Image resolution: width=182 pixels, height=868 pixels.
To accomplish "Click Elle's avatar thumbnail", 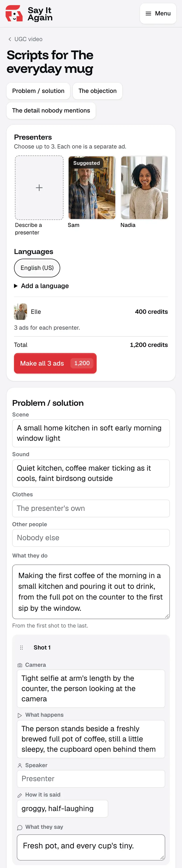I will [21, 312].
